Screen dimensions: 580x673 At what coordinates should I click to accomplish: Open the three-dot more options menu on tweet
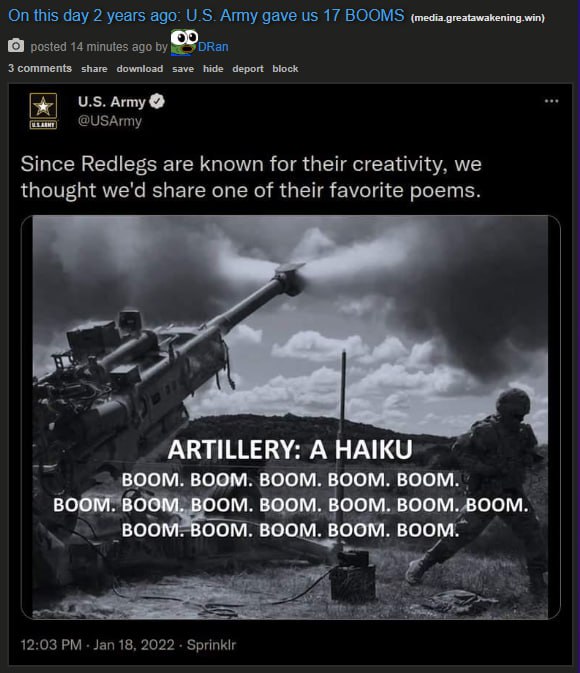(x=551, y=101)
